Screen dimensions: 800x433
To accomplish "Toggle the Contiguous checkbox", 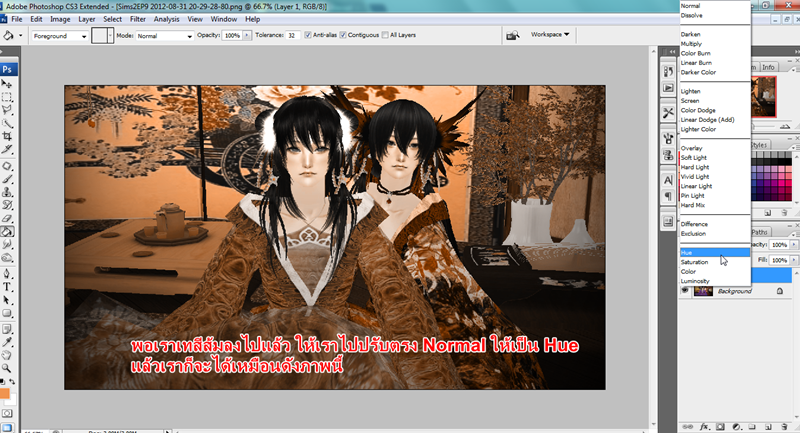I will point(343,35).
